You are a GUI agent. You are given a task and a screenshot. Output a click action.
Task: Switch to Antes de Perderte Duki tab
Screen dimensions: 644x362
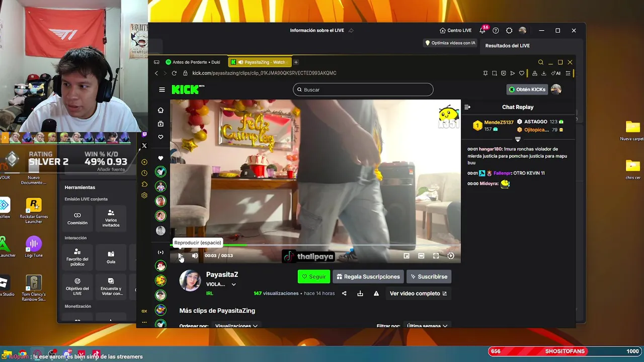tap(194, 62)
